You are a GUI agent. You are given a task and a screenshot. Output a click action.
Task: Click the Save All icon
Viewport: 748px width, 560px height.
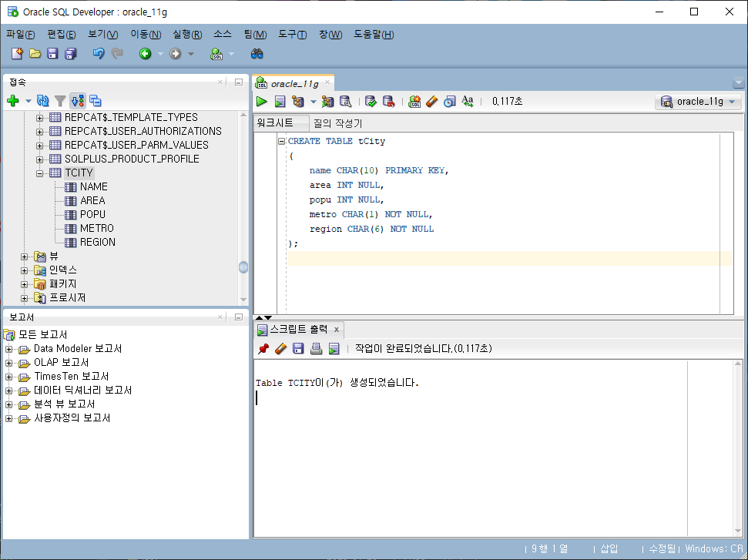pos(71,53)
